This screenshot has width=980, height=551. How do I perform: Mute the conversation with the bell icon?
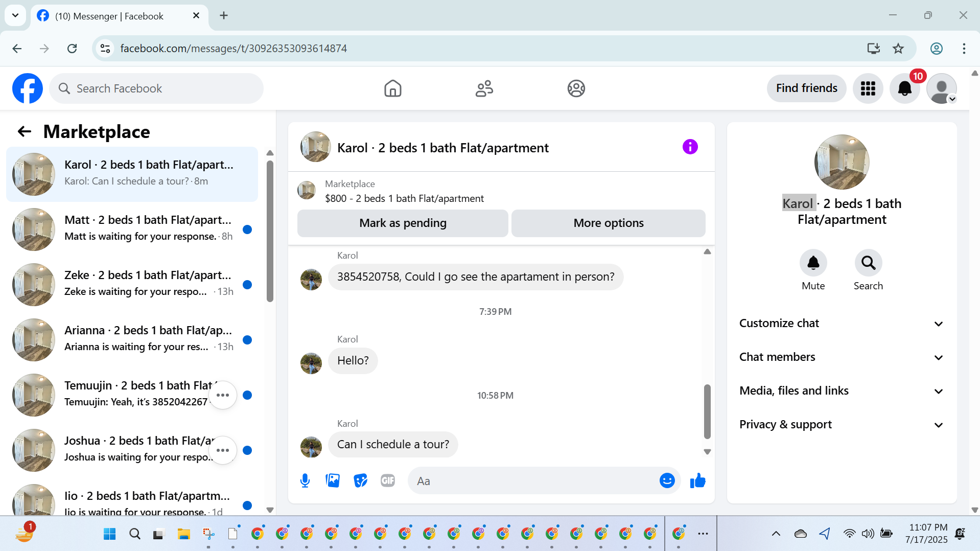coord(813,263)
